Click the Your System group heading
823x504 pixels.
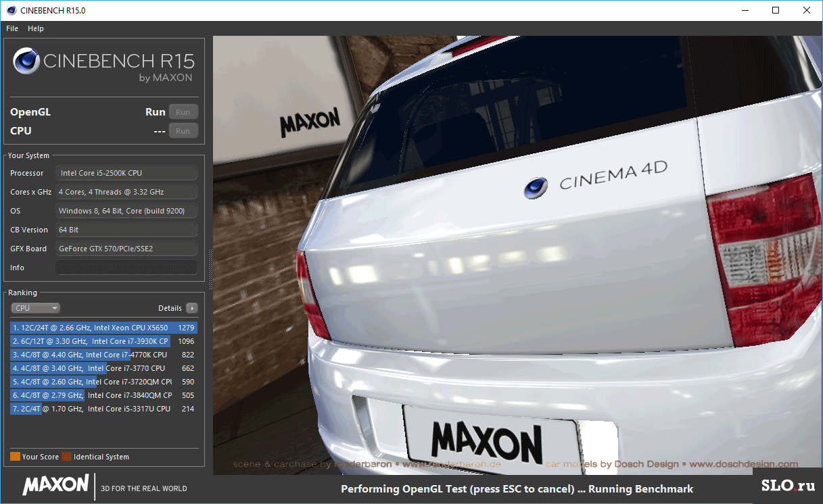(28, 155)
